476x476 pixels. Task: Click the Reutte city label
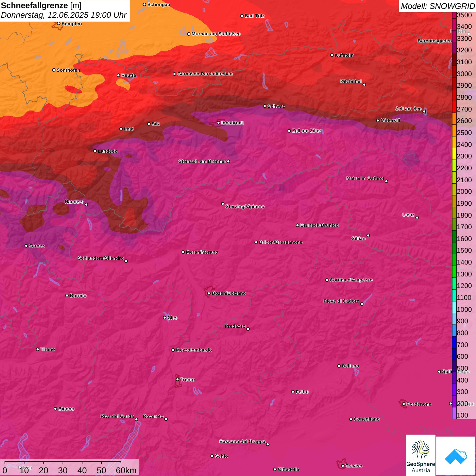point(129,75)
